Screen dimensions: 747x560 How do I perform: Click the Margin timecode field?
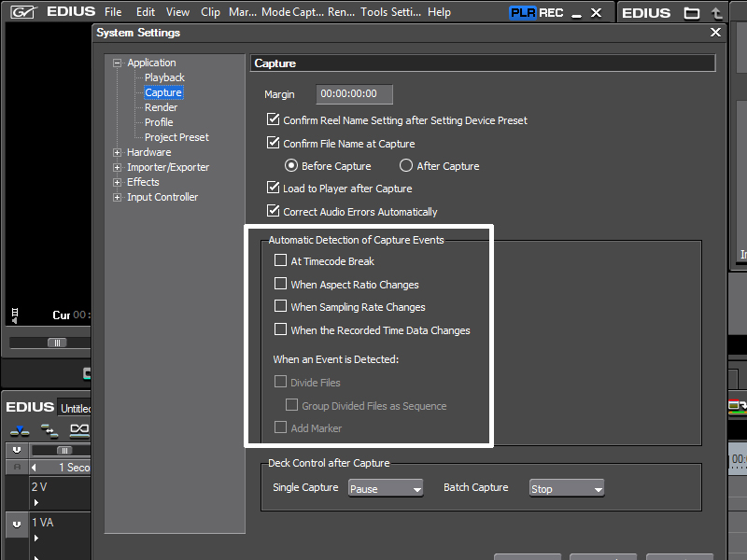point(355,94)
